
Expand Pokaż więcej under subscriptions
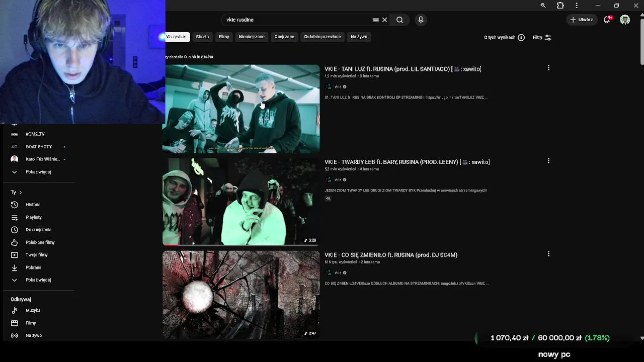(39, 172)
